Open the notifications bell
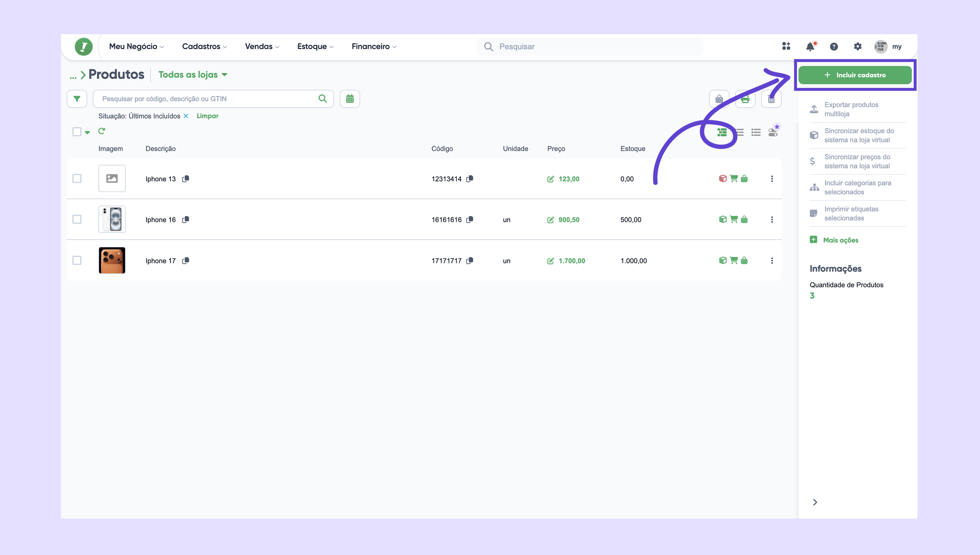980x555 pixels. (810, 46)
